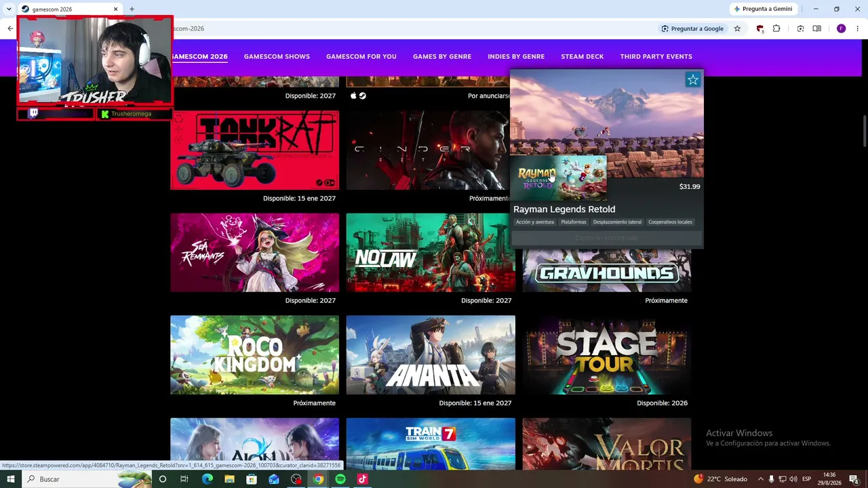Open the Valor Mortis game capsule

click(607, 444)
